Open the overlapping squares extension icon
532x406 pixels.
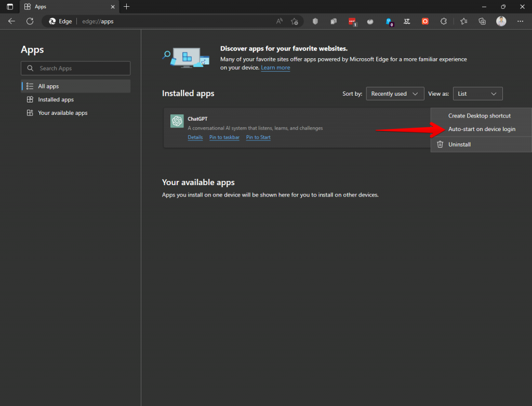(x=334, y=21)
